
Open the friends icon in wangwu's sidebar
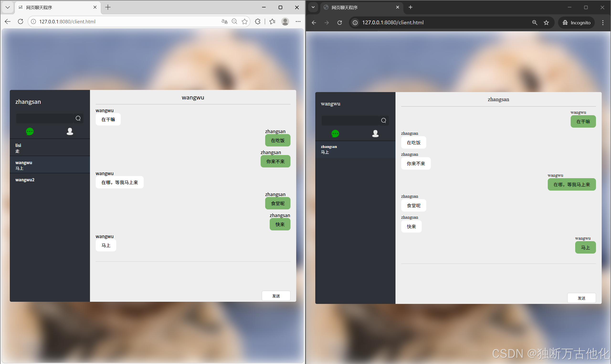375,134
